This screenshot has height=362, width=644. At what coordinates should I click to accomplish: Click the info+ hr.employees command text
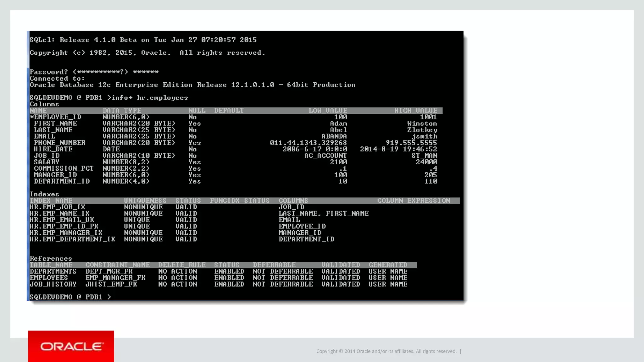(150, 98)
